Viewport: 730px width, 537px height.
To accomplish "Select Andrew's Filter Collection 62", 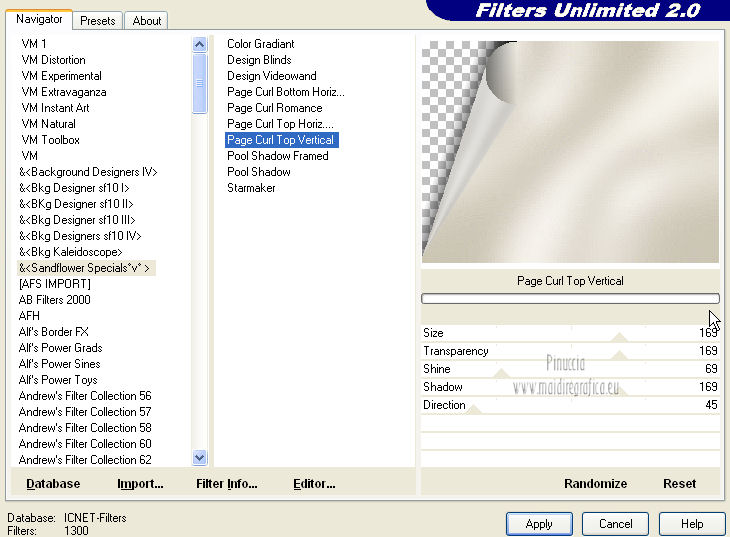I will tap(85, 460).
